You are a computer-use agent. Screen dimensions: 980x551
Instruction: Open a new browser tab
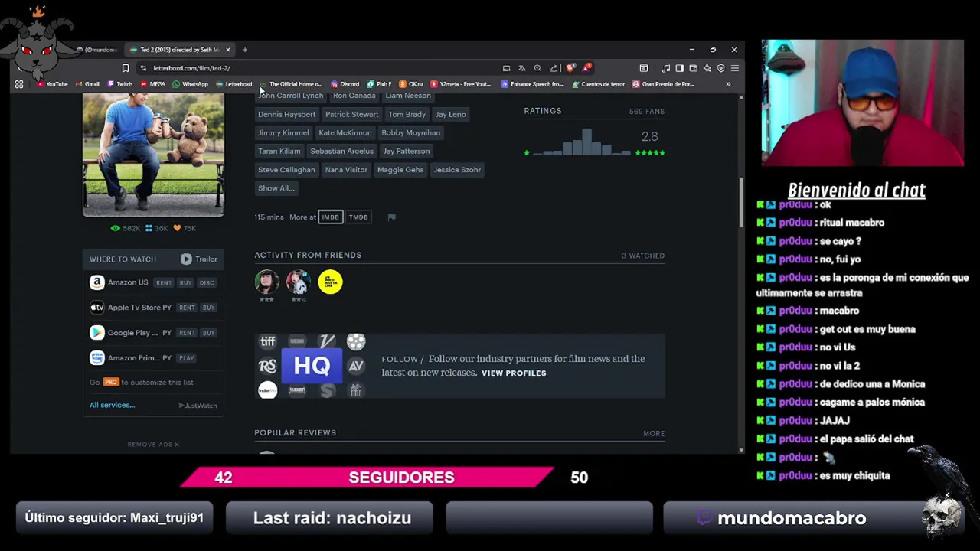coord(245,50)
